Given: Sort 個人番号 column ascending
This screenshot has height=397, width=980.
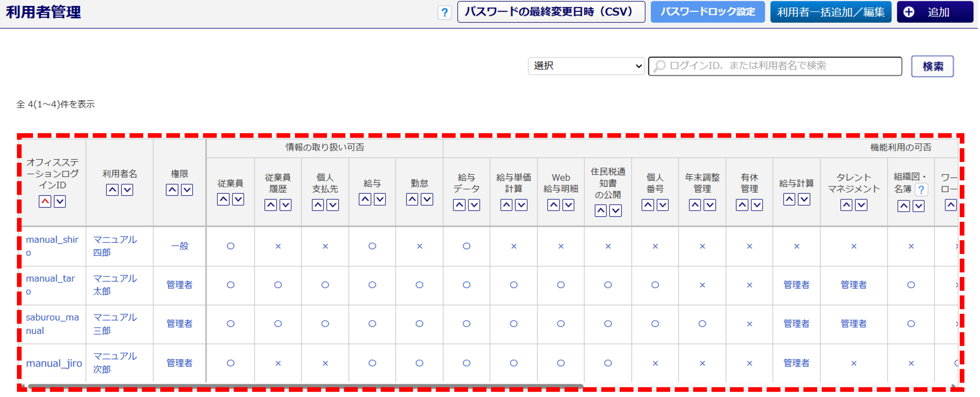Looking at the screenshot, I should 648,205.
